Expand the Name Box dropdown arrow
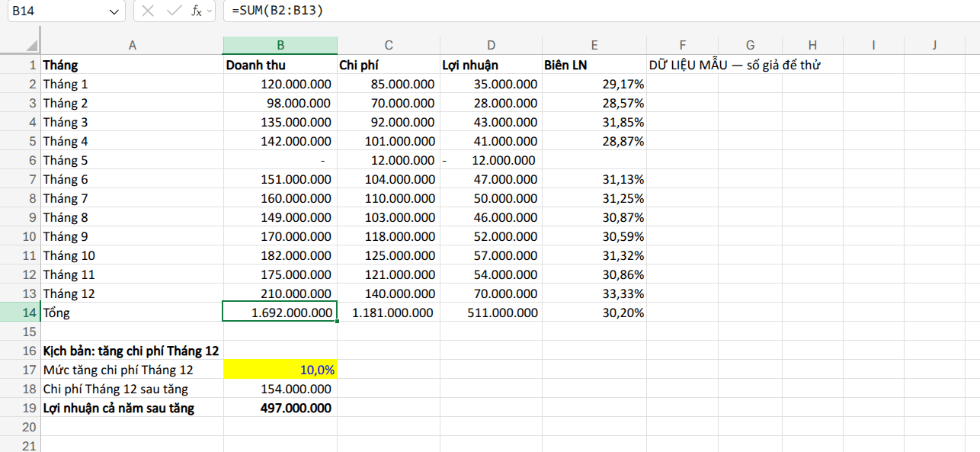980x452 pixels. coord(114,11)
